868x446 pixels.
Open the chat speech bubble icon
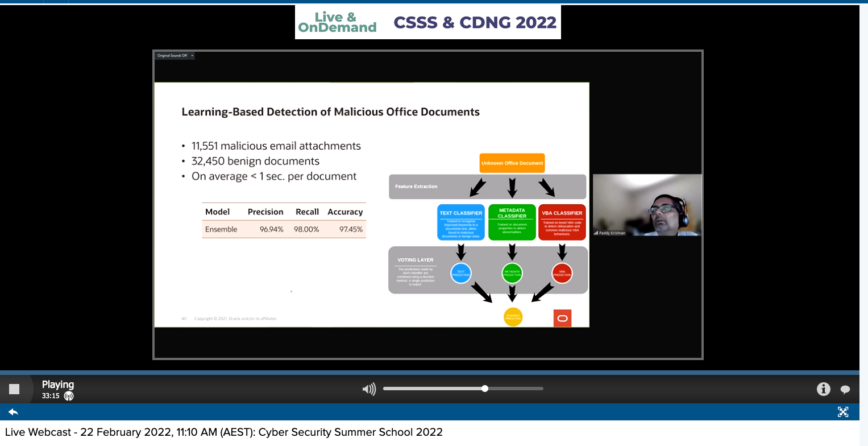[845, 390]
